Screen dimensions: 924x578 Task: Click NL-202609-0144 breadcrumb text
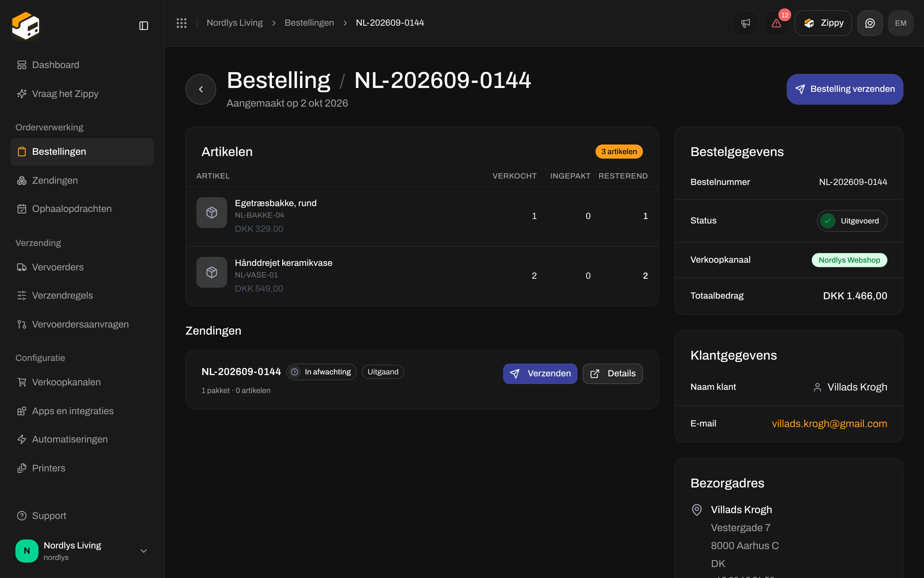pos(390,23)
